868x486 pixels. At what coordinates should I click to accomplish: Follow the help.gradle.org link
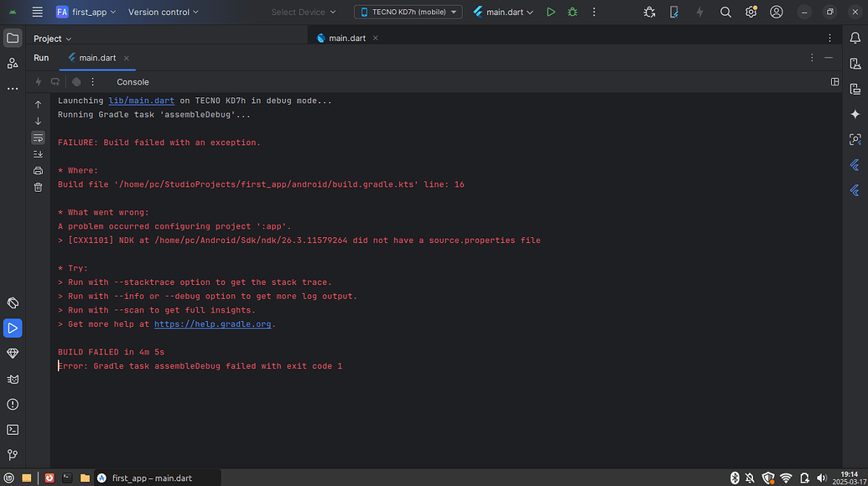click(x=212, y=323)
